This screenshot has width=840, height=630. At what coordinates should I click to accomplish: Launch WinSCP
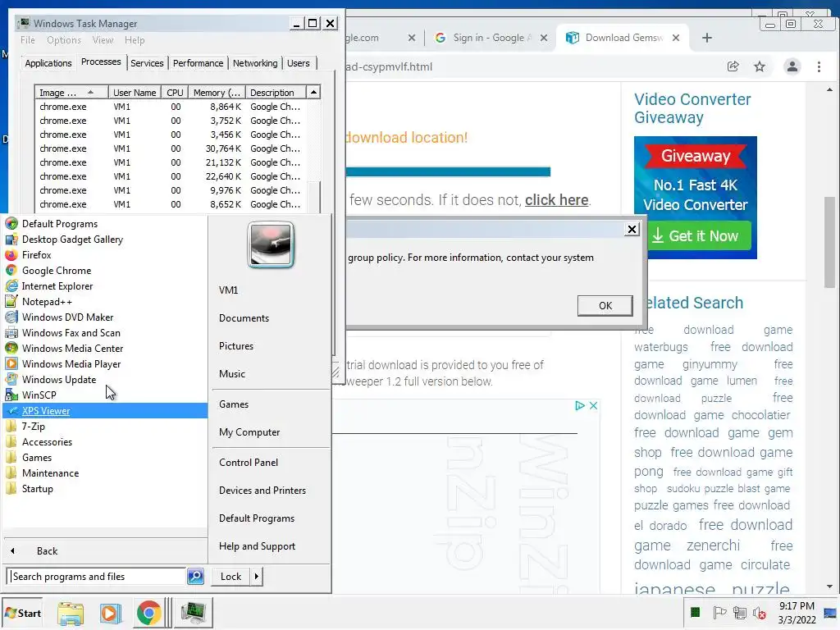39,395
